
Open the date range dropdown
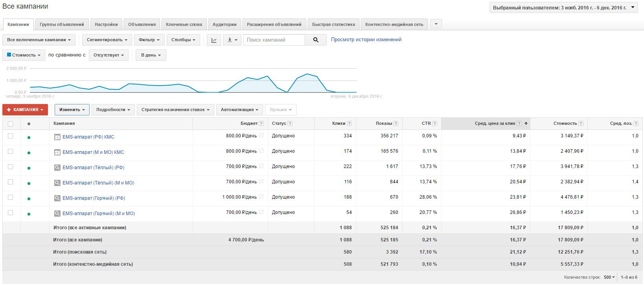pos(563,7)
